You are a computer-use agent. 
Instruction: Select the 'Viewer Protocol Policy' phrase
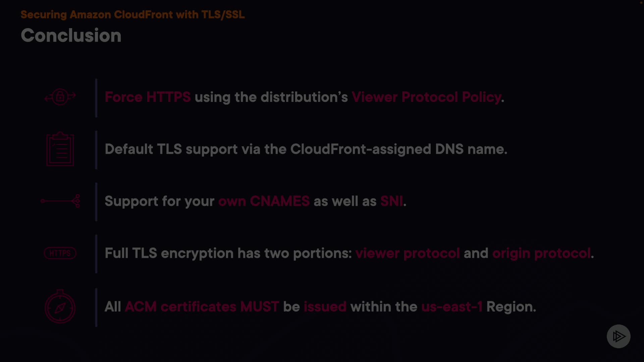click(426, 97)
